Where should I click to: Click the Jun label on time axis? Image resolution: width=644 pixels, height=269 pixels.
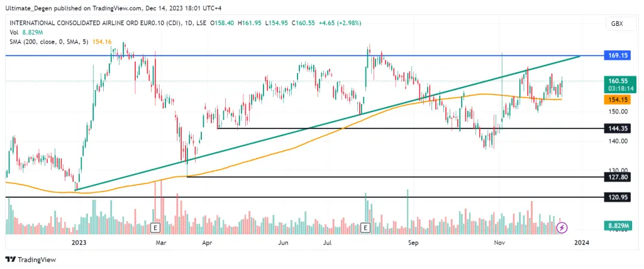pyautogui.click(x=283, y=243)
